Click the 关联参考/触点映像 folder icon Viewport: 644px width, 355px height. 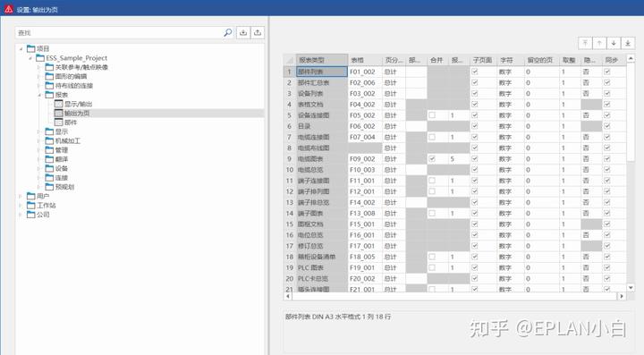49,67
